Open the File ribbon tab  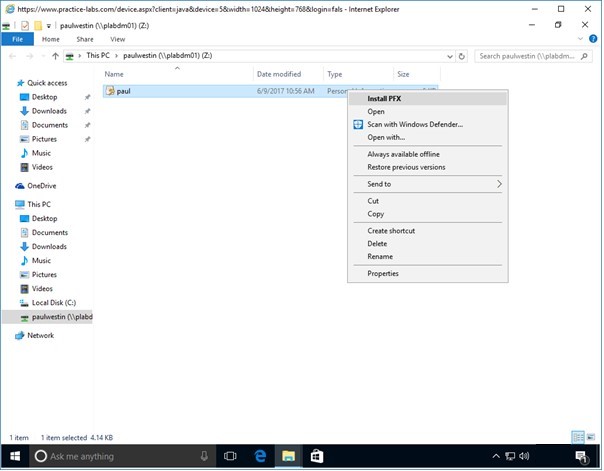[x=17, y=39]
